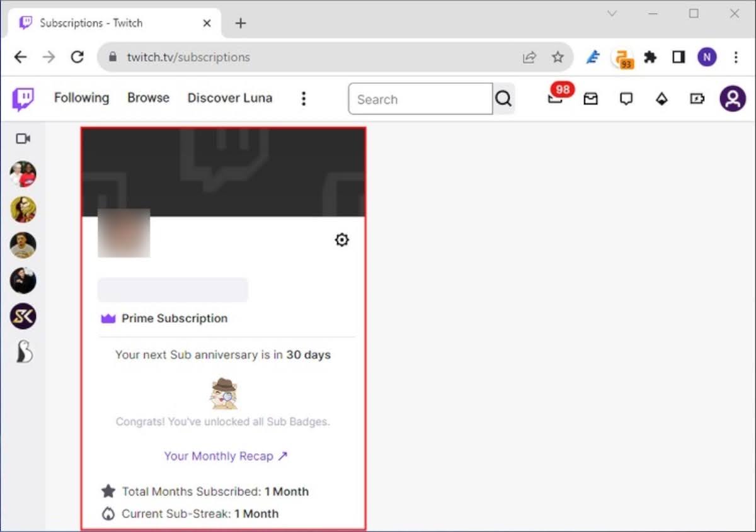Click Current Sub-Streak: 1 Month text
Image resolution: width=756 pixels, height=532 pixels.
click(x=200, y=514)
